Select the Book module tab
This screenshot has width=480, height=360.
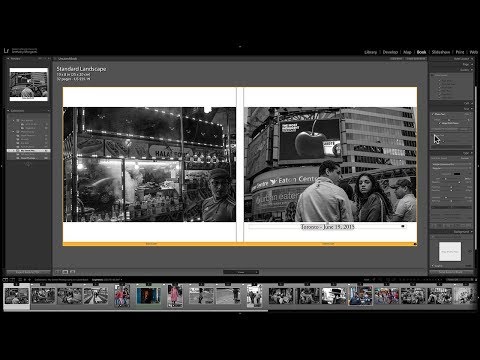tap(421, 52)
